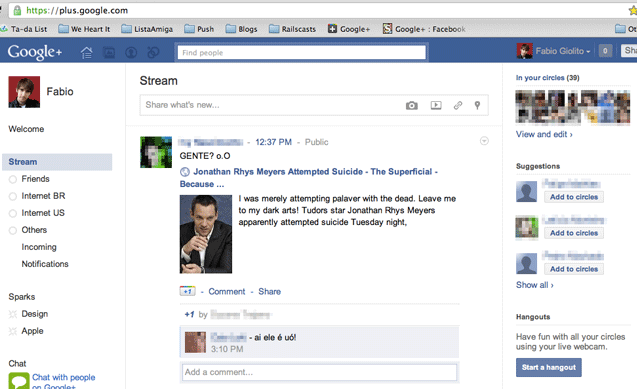Click Show all suggestions link
This screenshot has width=637, height=389.
tap(535, 285)
